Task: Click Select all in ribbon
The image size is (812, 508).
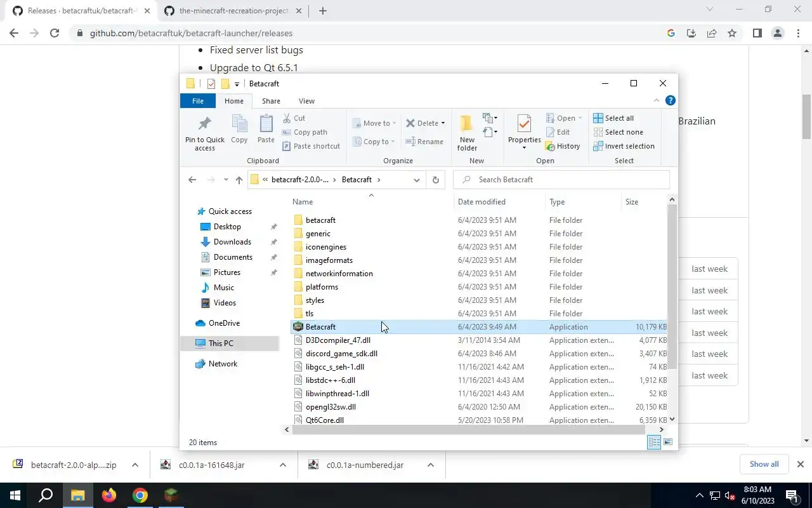Action: pos(613,118)
